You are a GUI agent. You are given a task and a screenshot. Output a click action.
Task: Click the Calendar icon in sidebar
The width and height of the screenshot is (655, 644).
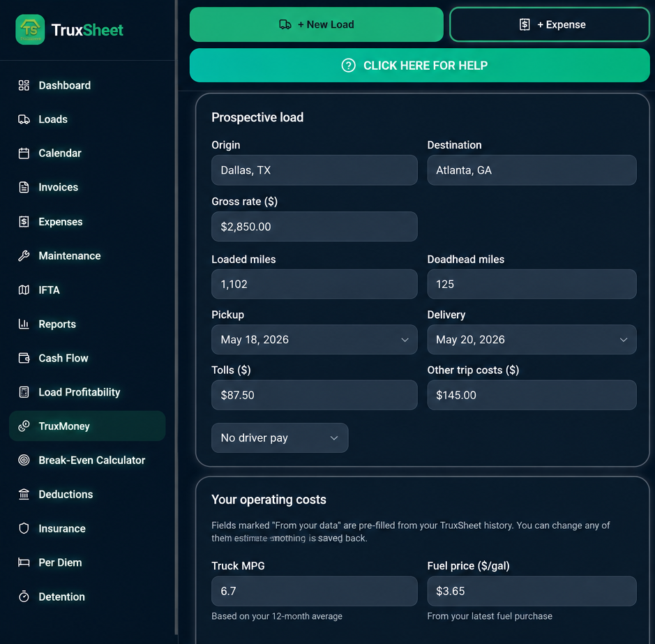pyautogui.click(x=24, y=153)
